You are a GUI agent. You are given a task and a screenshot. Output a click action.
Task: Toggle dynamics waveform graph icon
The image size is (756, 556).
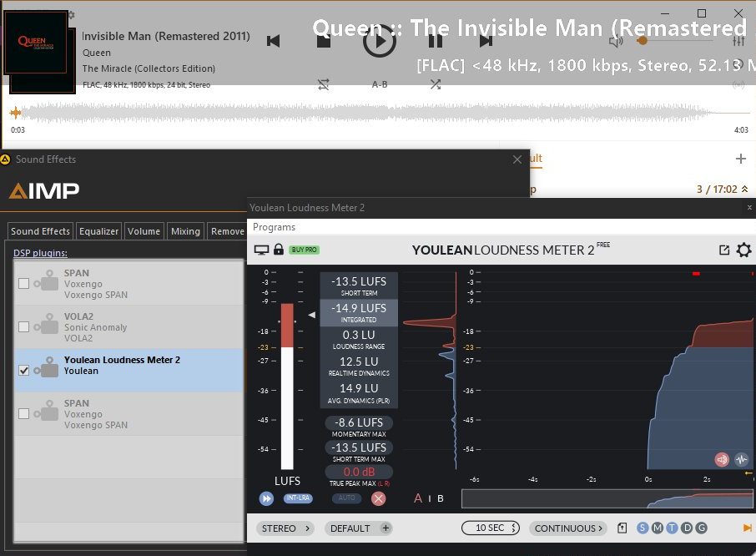(742, 459)
